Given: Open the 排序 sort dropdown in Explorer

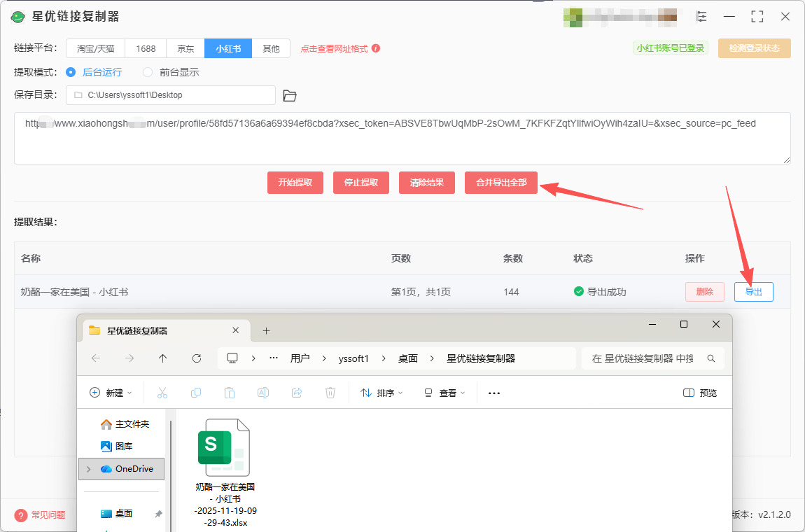Looking at the screenshot, I should [381, 393].
